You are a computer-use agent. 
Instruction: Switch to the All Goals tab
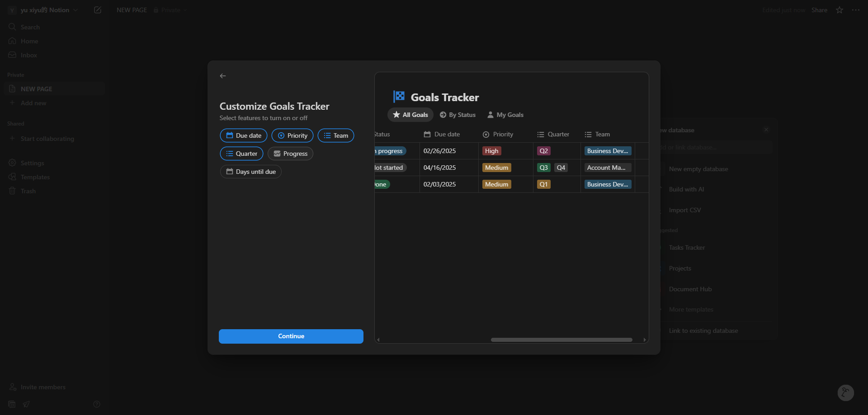(410, 115)
